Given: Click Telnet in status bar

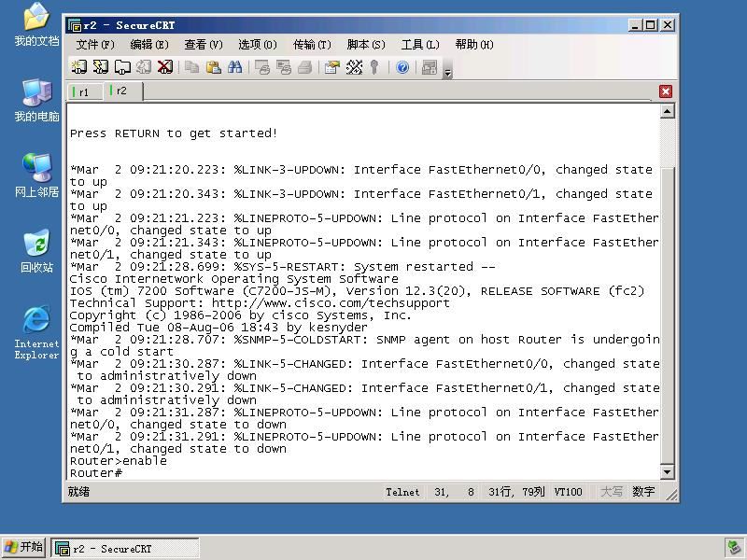Looking at the screenshot, I should (x=402, y=492).
